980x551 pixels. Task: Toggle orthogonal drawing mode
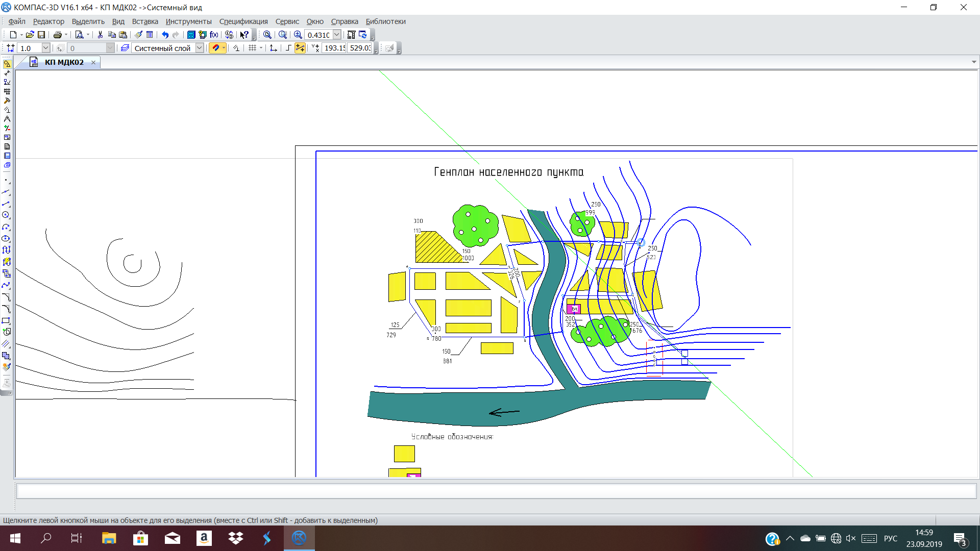tap(288, 48)
